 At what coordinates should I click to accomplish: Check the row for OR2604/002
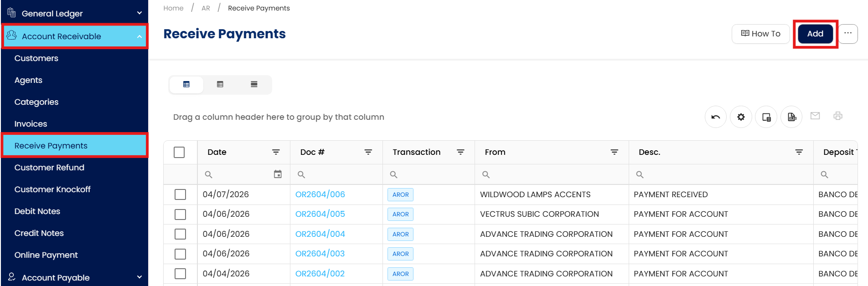click(x=180, y=274)
